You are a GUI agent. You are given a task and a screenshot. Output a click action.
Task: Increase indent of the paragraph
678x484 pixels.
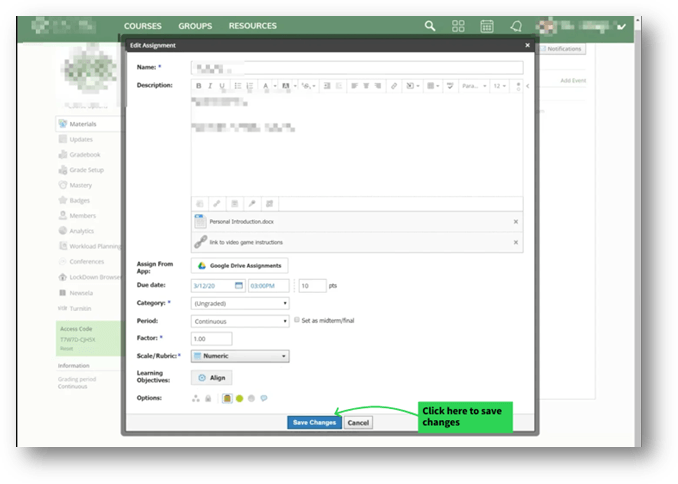tap(327, 86)
